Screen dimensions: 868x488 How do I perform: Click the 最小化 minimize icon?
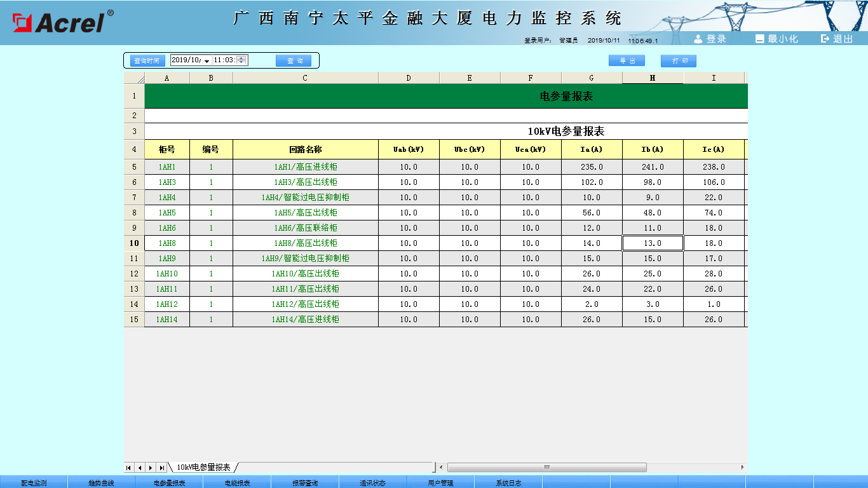click(x=759, y=39)
